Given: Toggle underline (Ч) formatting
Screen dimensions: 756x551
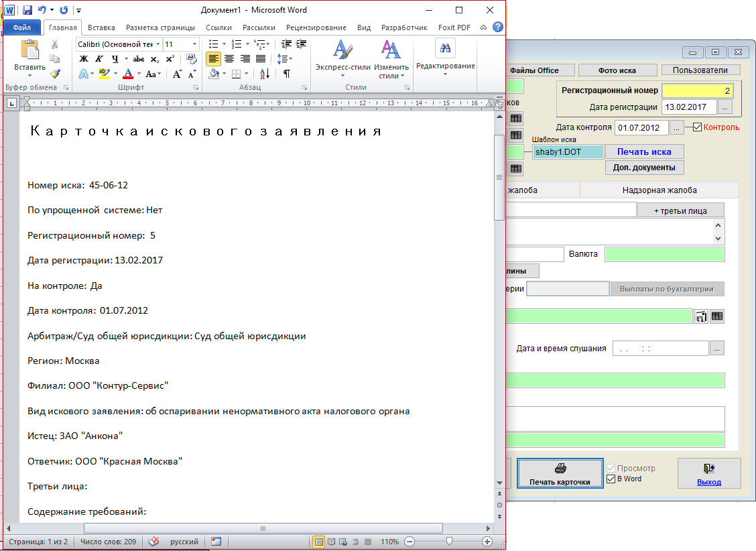Looking at the screenshot, I should point(115,59).
